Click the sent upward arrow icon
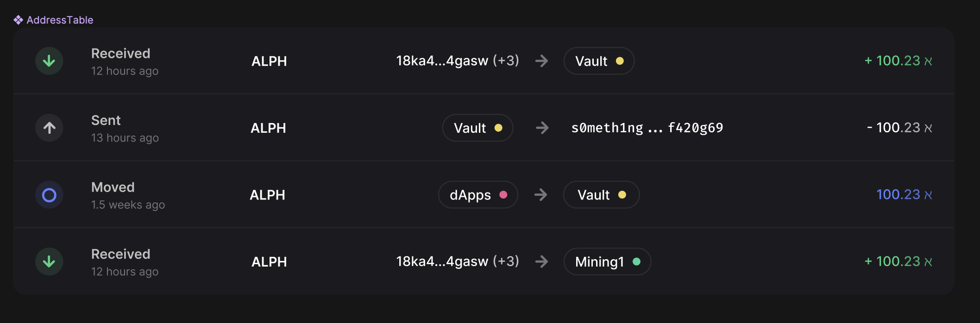Viewport: 980px width, 323px height. pos(49,128)
